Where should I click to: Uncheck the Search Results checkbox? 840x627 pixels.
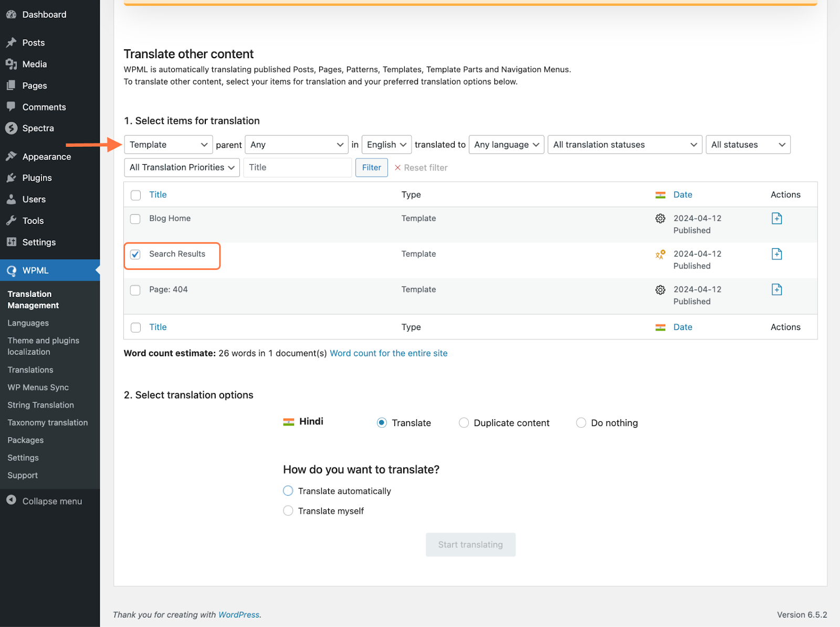click(x=135, y=254)
